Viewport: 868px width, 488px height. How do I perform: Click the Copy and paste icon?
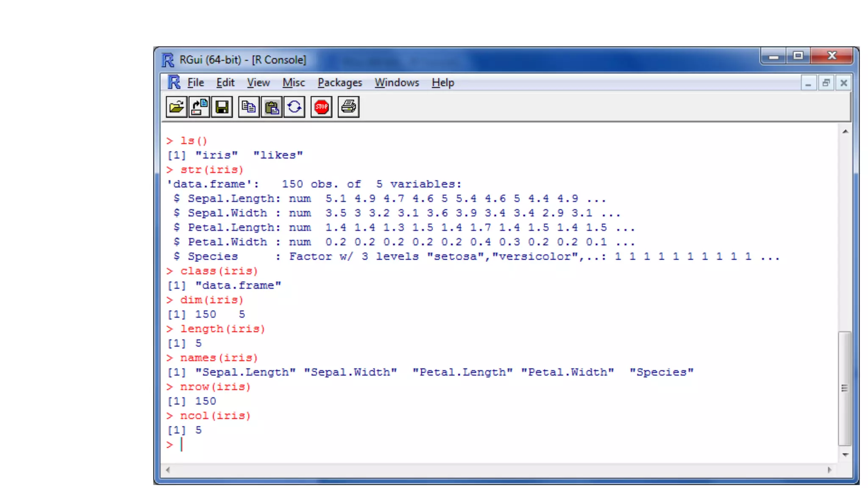click(x=295, y=107)
